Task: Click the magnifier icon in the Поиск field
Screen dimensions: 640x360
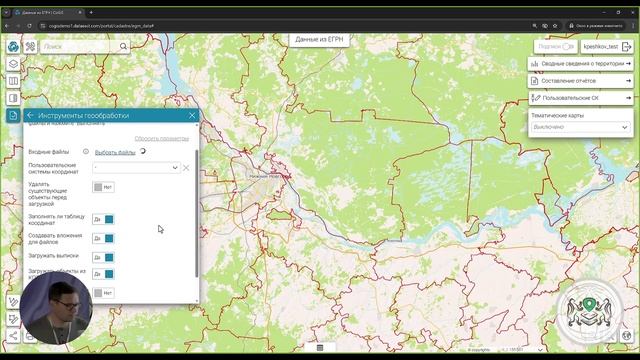Action: tap(123, 47)
